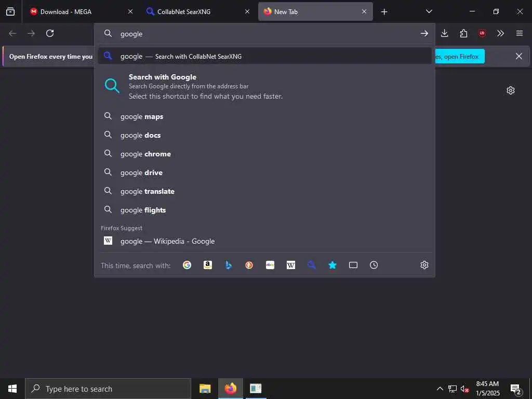
Task: Search with DuckDuckGo engine icon
Action: 249,265
